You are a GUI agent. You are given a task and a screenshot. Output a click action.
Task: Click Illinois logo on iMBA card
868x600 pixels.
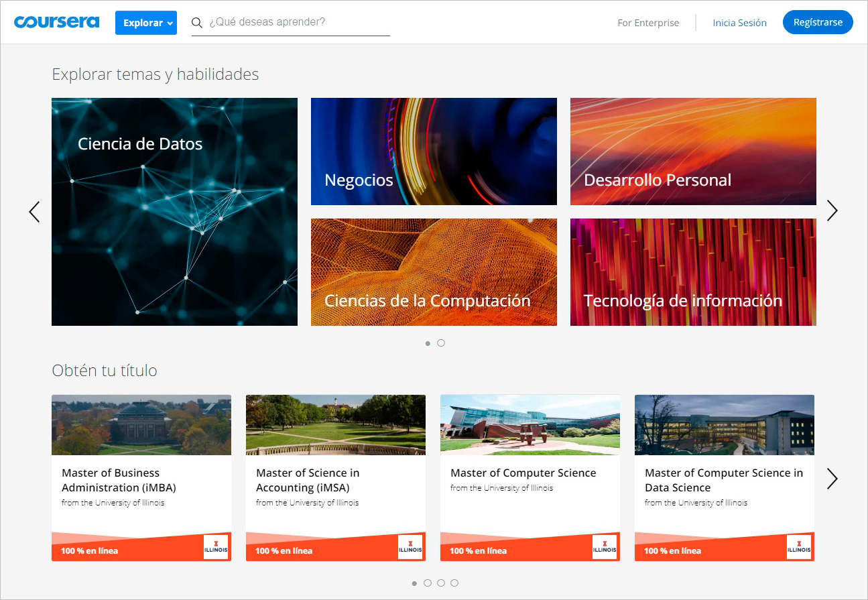coord(216,547)
